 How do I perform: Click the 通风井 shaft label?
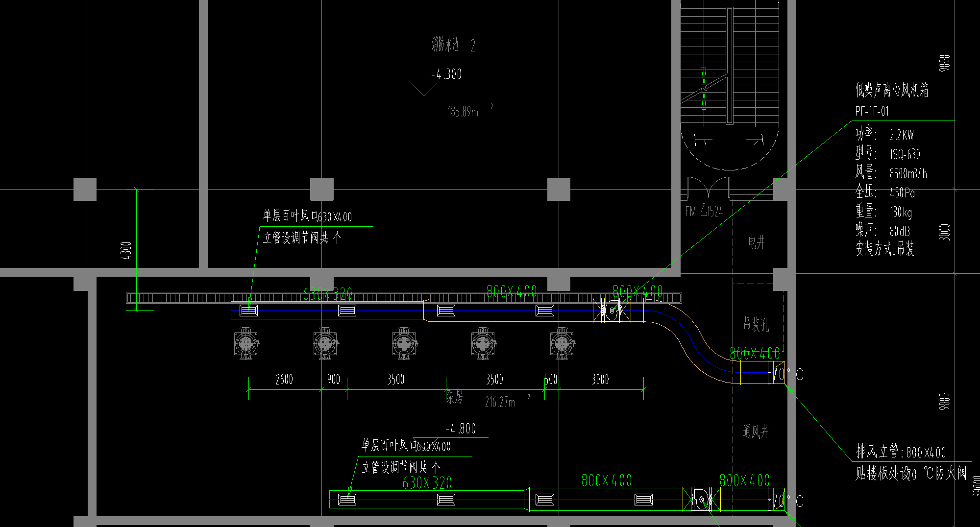(x=756, y=431)
